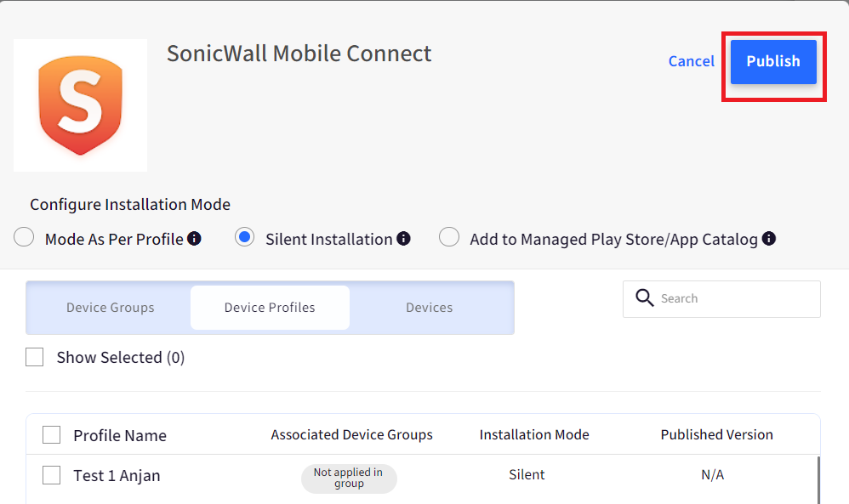Click the SonicWall Mobile Connect title
Screen dimensions: 849x504
pos(299,54)
